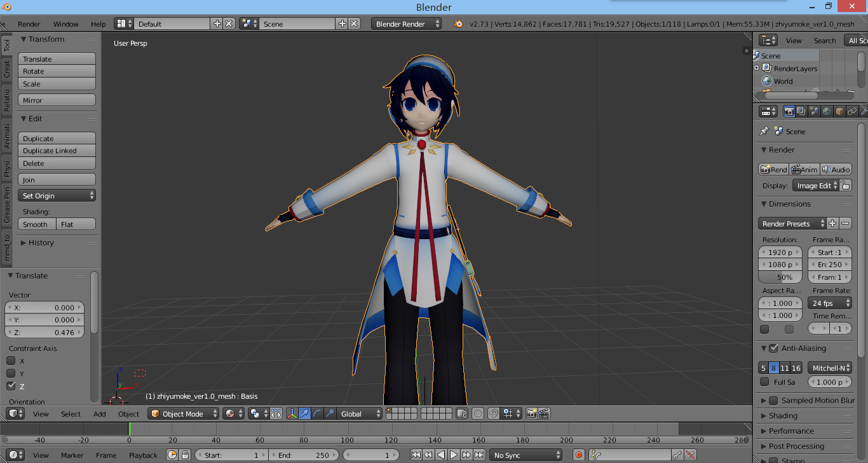Toggle automatic keyframe record button
This screenshot has width=868, height=463.
pos(578,455)
